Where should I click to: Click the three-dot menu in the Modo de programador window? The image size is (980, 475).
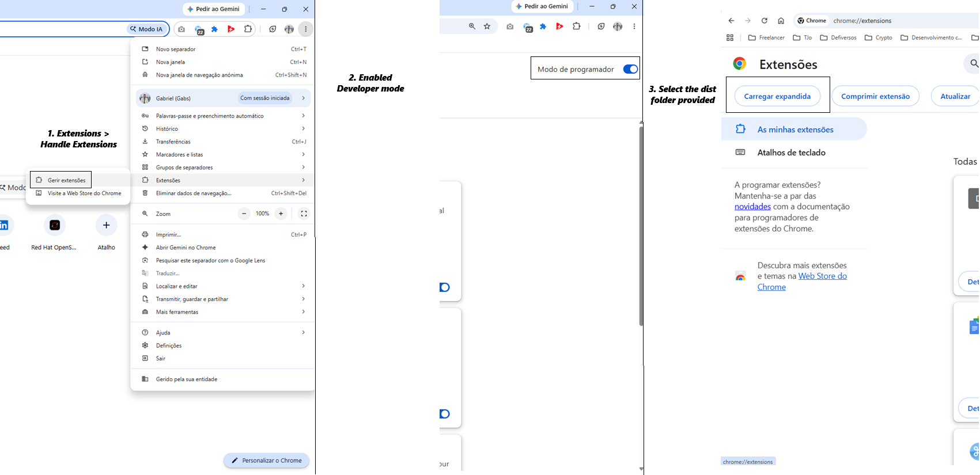pyautogui.click(x=634, y=26)
